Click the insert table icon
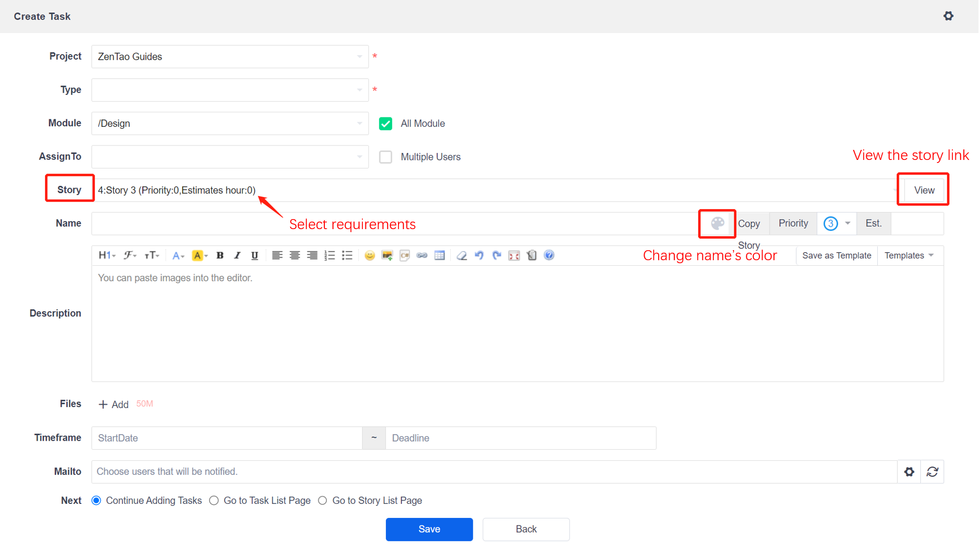The image size is (980, 553). coord(440,256)
